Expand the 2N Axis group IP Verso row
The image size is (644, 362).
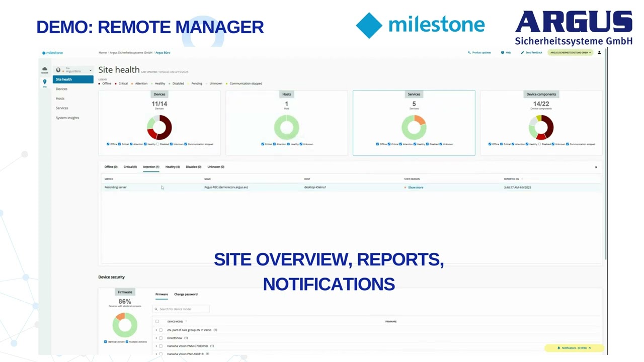coord(156,330)
